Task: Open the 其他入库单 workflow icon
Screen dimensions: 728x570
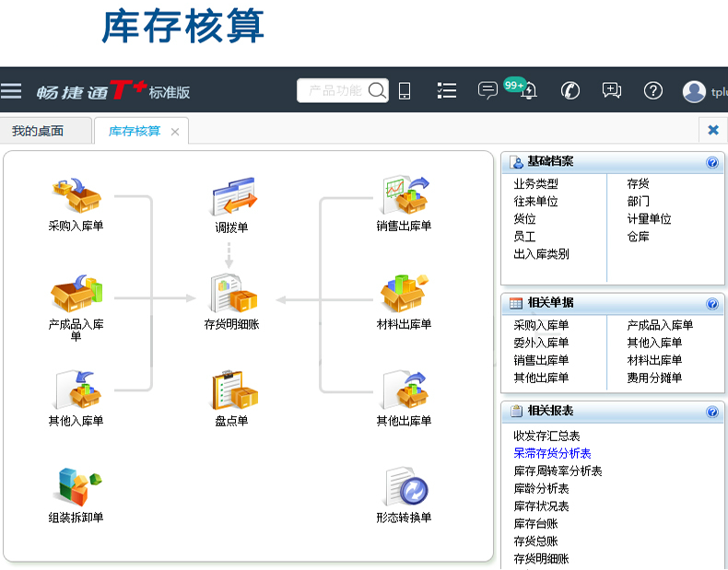Action: pyautogui.click(x=77, y=390)
